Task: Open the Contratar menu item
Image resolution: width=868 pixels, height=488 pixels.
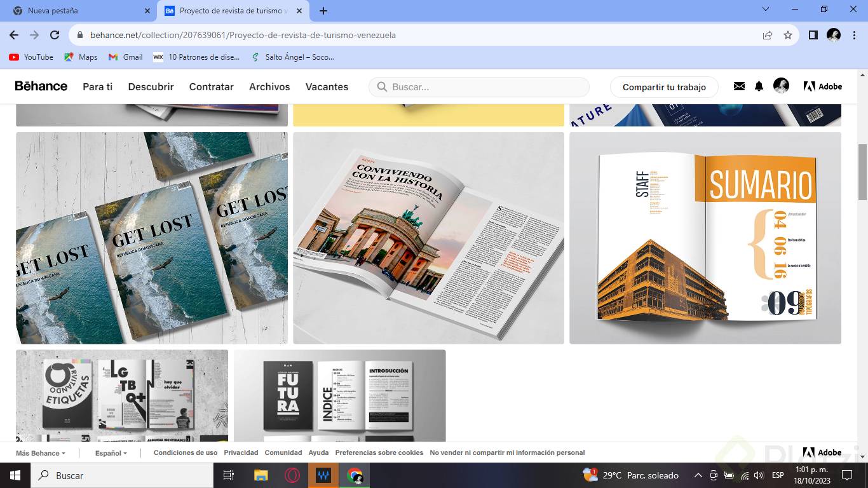Action: tap(212, 87)
